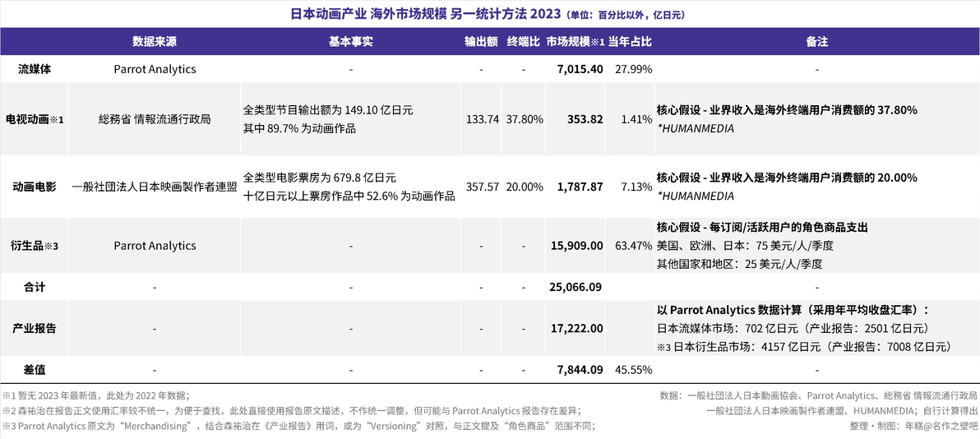This screenshot has height=439, width=980.
Task: Select the 総務省 情報流通行政局 source cell
Action: tap(155, 119)
